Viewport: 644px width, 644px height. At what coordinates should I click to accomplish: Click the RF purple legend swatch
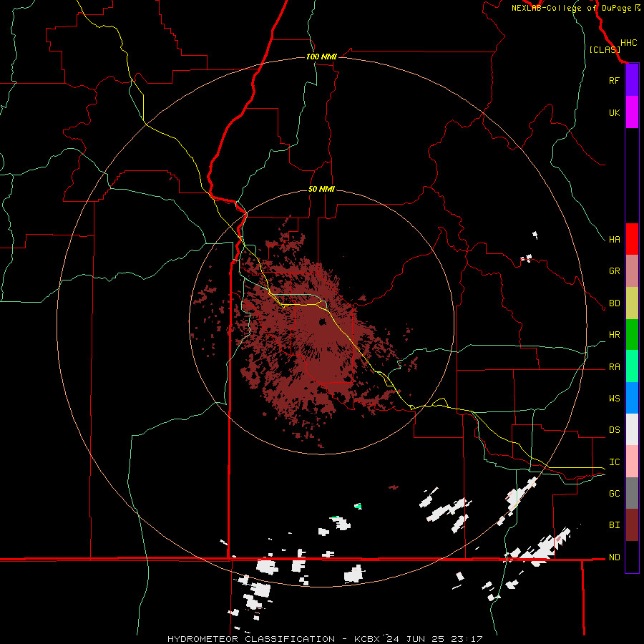click(632, 80)
